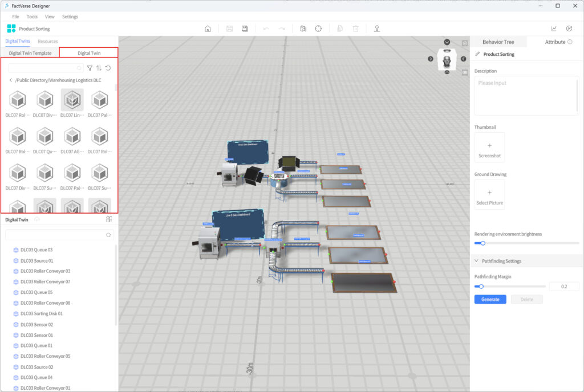Select DLC03 Roller Conveyor 07
The width and height of the screenshot is (584, 392).
point(45,282)
